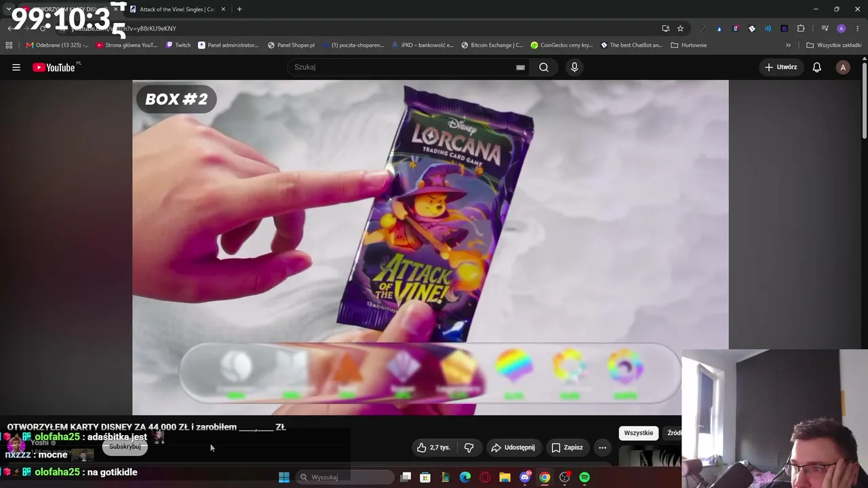Open a new browser tab
This screenshot has width=868, height=488.
point(239,9)
